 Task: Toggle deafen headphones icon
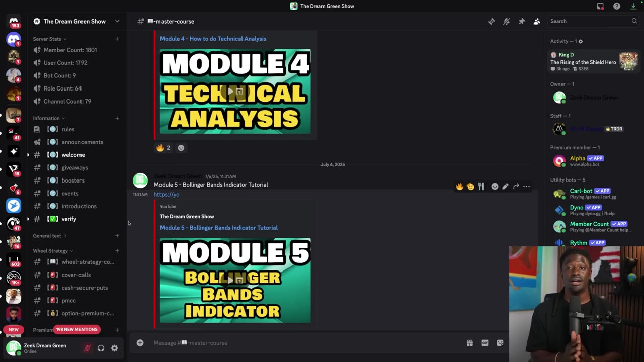click(x=101, y=348)
